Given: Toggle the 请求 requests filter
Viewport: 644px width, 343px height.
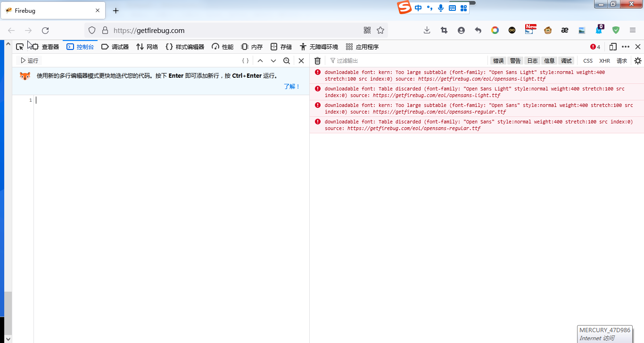Looking at the screenshot, I should point(622,61).
